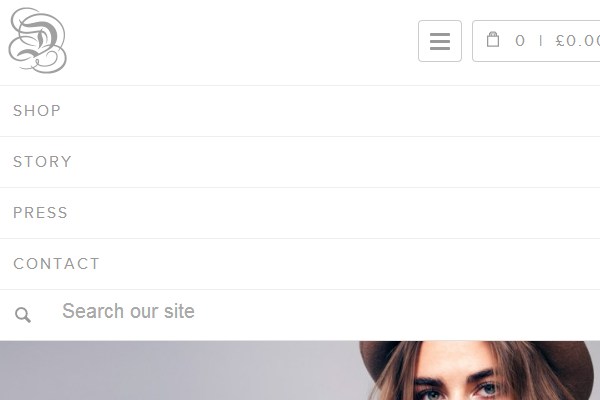Click blank space right of the SHOP label
Viewport: 600px width, 400px height.
click(329, 111)
